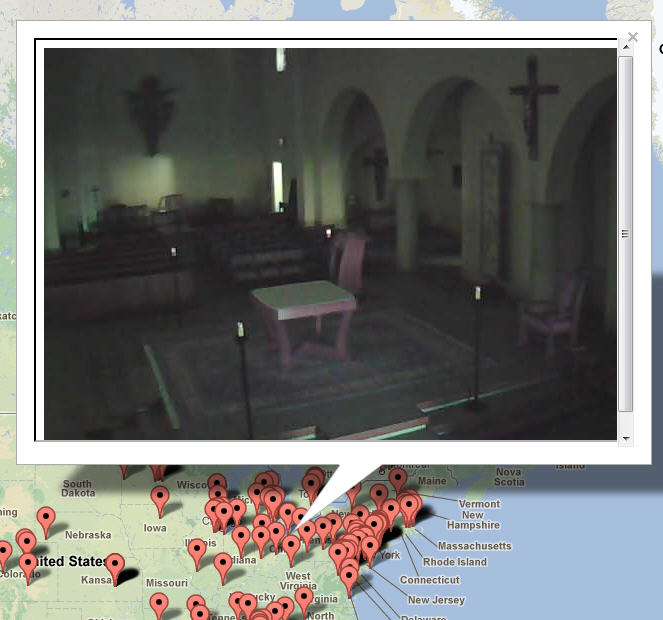Click the scrollbar down arrow in popup
The image size is (663, 620).
point(626,438)
